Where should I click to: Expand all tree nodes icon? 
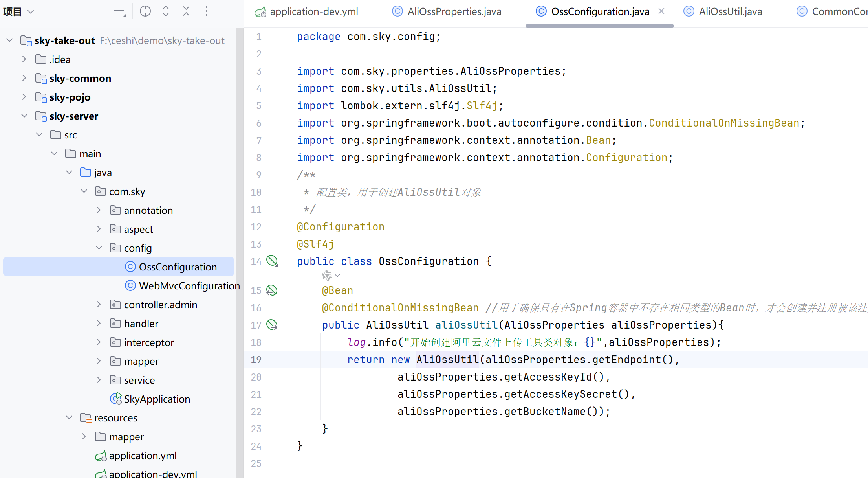166,11
